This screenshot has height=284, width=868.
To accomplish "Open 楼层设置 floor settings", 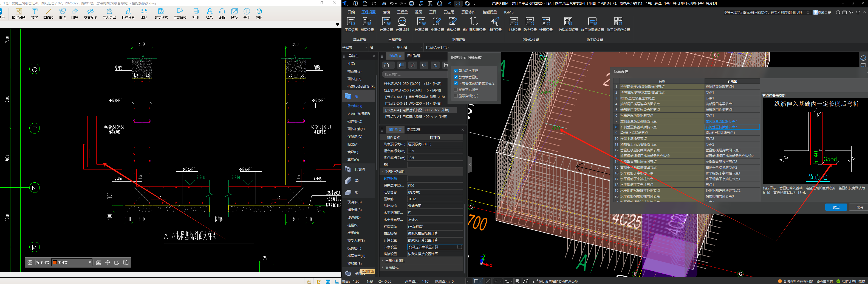I will 367,24.
